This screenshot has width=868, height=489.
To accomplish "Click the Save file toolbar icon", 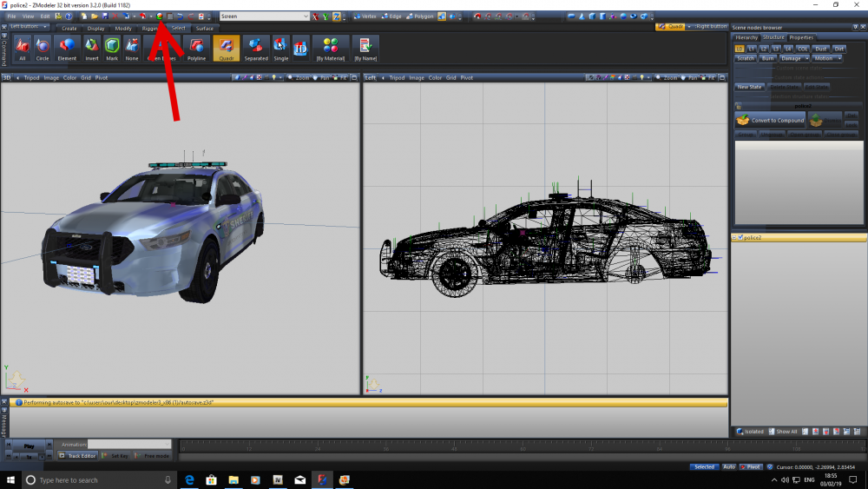I will click(105, 17).
